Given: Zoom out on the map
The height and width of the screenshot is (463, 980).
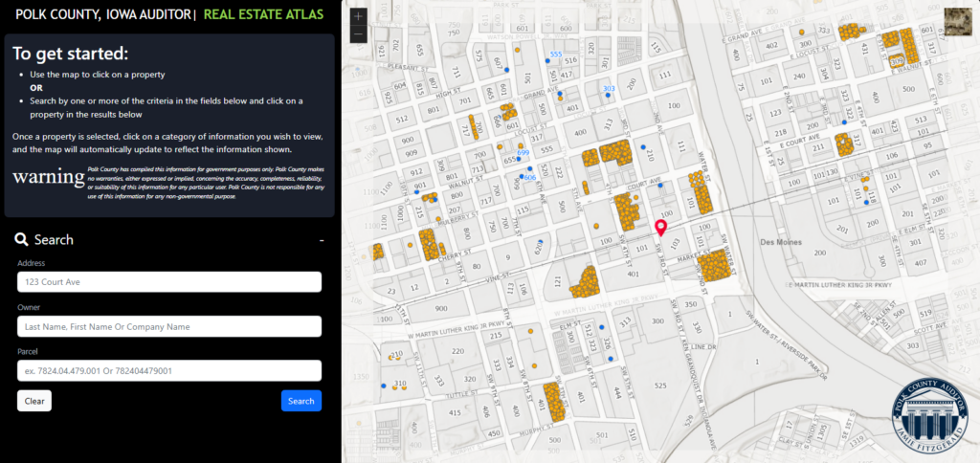Looking at the screenshot, I should (358, 35).
